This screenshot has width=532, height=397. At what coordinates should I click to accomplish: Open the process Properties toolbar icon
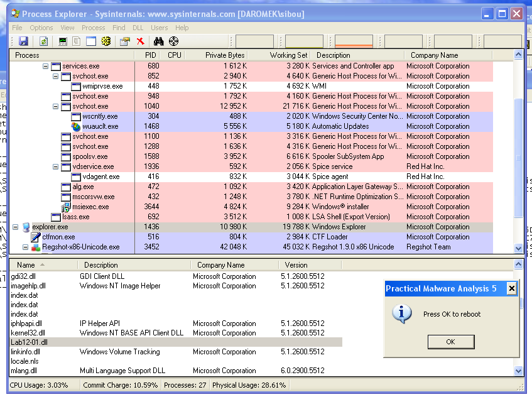tap(125, 41)
